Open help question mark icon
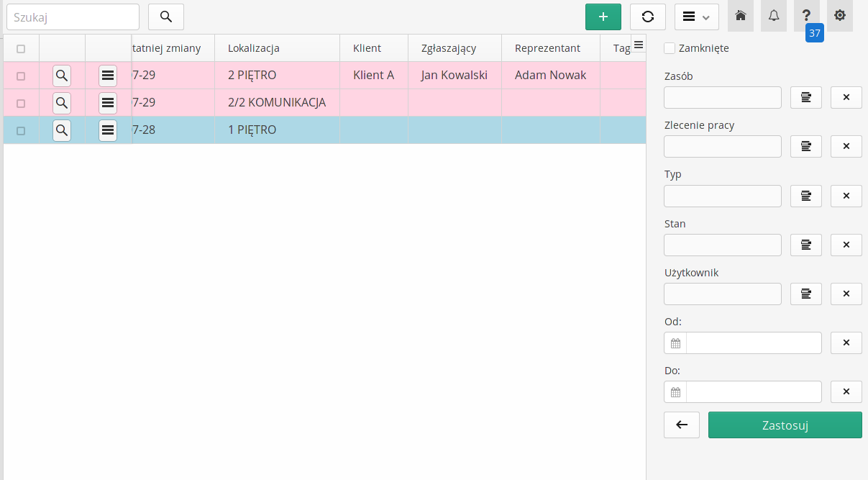 [x=806, y=16]
